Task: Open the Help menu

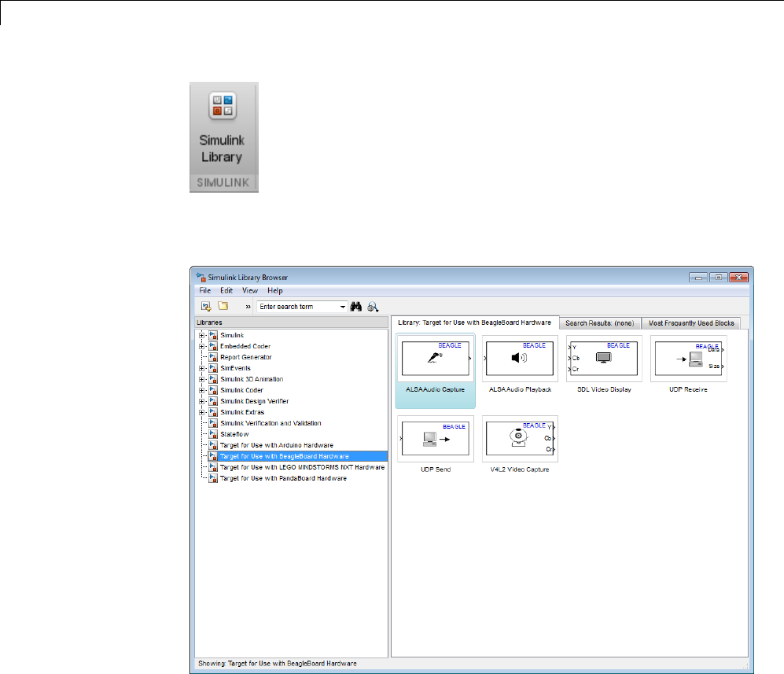Action: (x=275, y=290)
